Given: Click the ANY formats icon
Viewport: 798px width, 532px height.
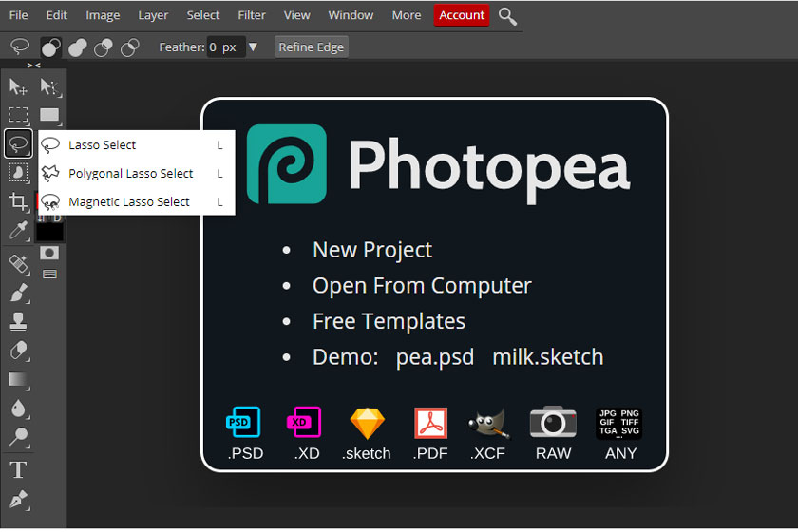Looking at the screenshot, I should (618, 423).
